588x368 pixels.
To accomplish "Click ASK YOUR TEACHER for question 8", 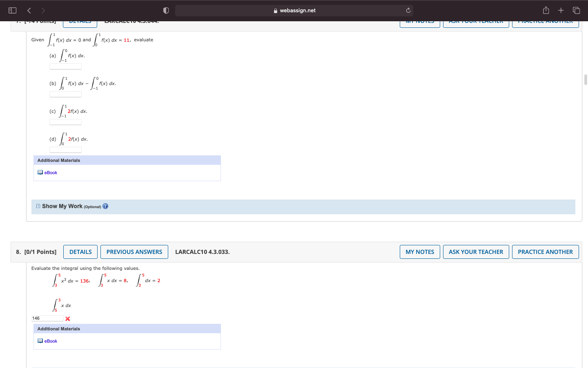I will tap(476, 252).
